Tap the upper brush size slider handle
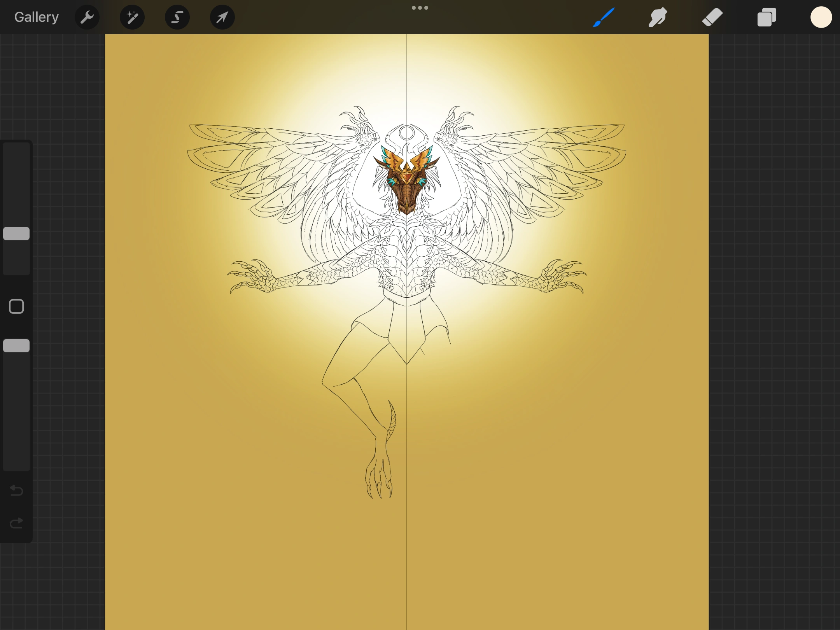This screenshot has height=630, width=840. tap(16, 233)
